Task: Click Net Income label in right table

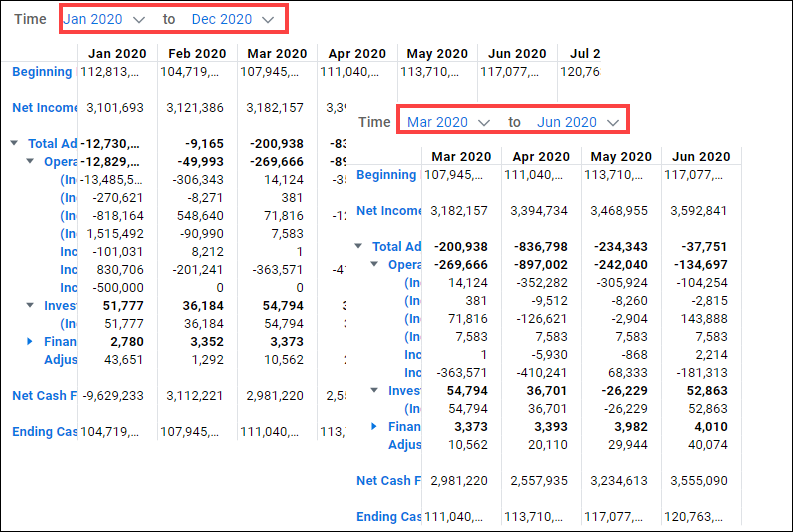Action: tap(388, 211)
